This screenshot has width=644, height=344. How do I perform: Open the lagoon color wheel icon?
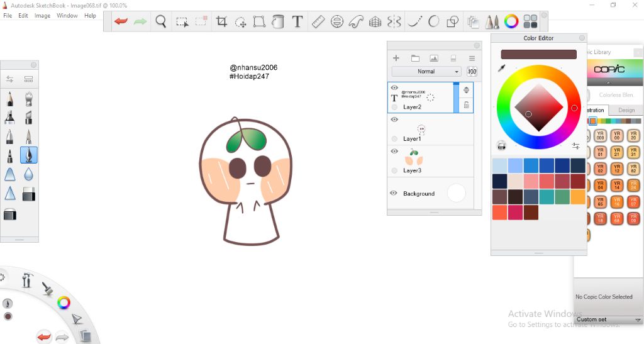pos(64,303)
